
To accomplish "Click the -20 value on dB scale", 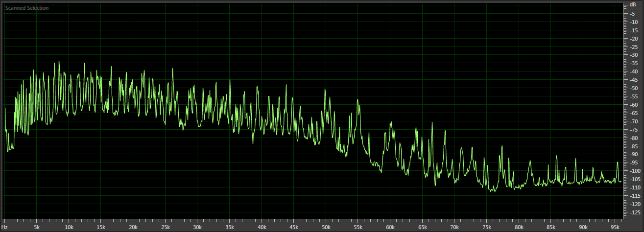I will (633, 39).
